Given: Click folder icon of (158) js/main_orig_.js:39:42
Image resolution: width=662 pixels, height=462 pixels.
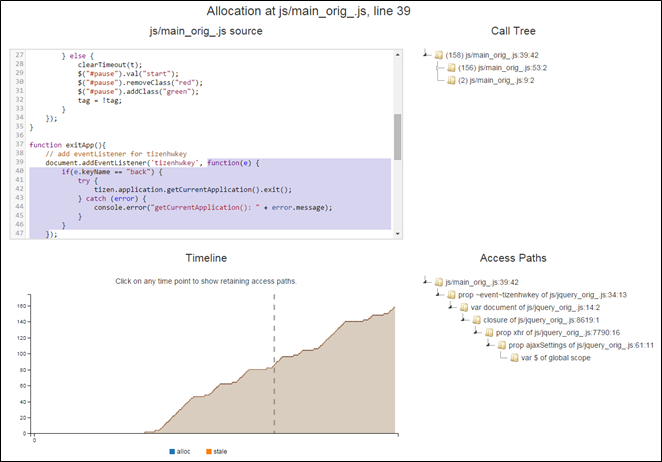Looking at the screenshot, I should 439,55.
